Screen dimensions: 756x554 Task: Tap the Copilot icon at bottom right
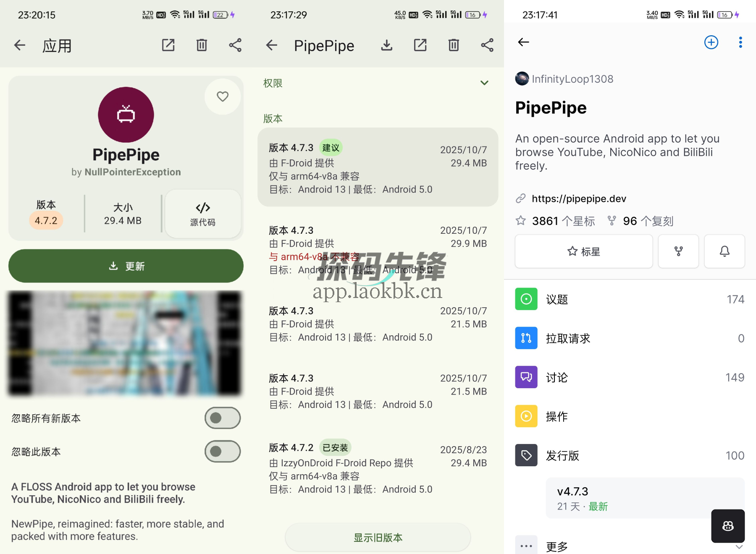click(x=728, y=526)
